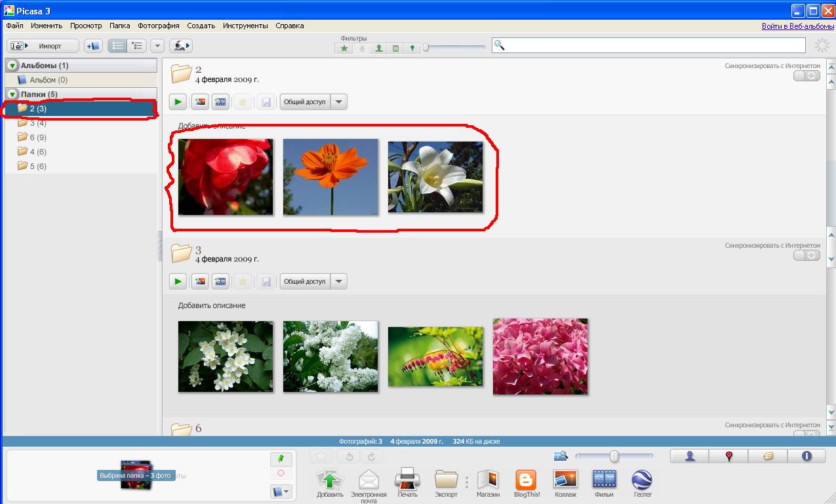This screenshot has height=504, width=836.
Task: Select folder 3 (4) in the sidebar
Action: pyautogui.click(x=81, y=123)
